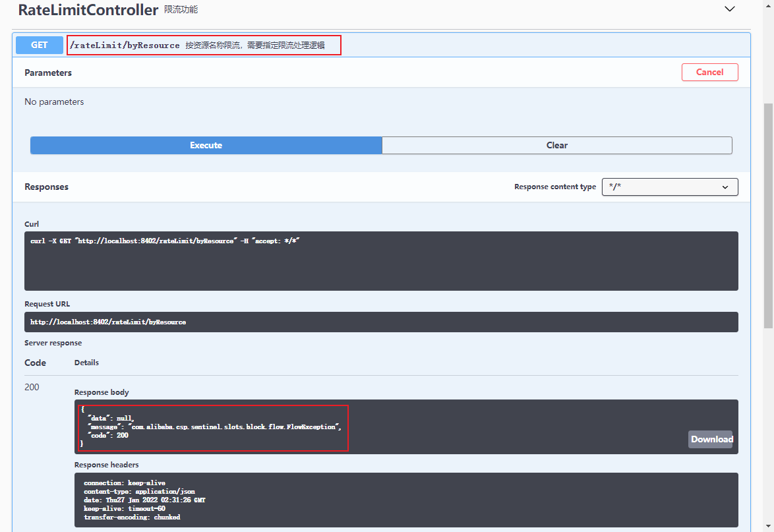Open the Response content type dropdown
Screen dimensions: 774x532
pyautogui.click(x=670, y=187)
